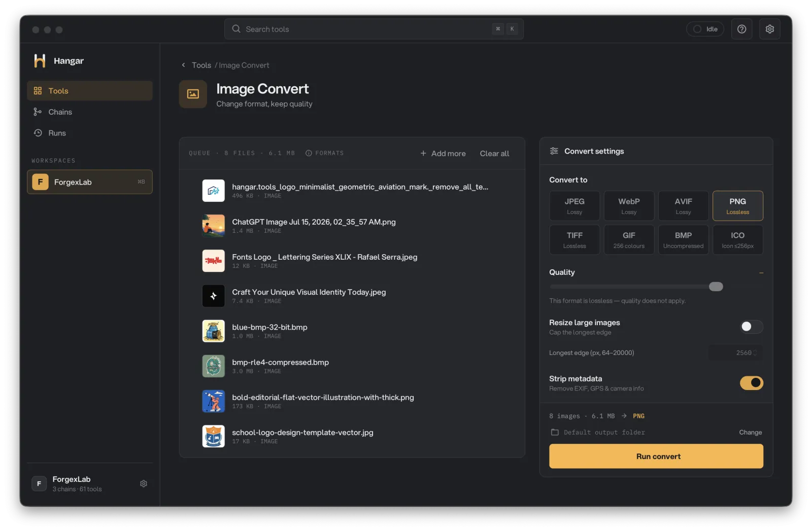Image resolution: width=812 pixels, height=531 pixels.
Task: Click the Longest edge stepper arrows
Action: (755, 353)
